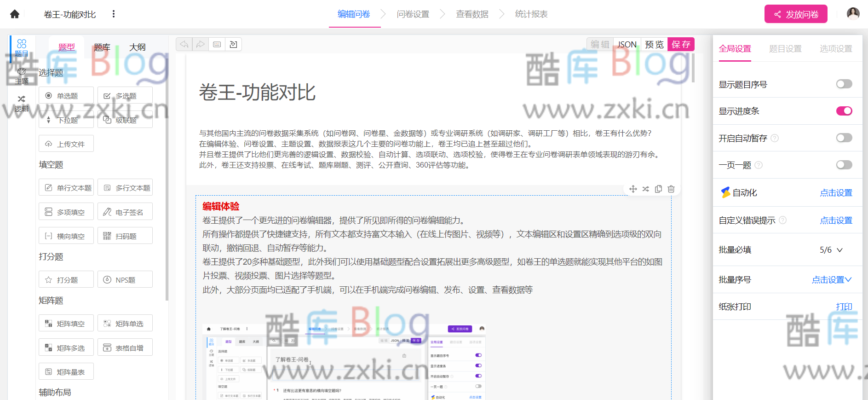868x400 pixels.
Task: Add a 多选题 multiple-choice question
Action: [125, 96]
